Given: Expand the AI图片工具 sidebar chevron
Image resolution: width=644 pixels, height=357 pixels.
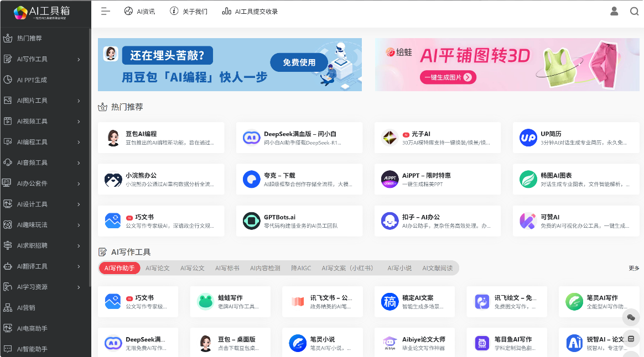Looking at the screenshot, I should click(x=79, y=101).
